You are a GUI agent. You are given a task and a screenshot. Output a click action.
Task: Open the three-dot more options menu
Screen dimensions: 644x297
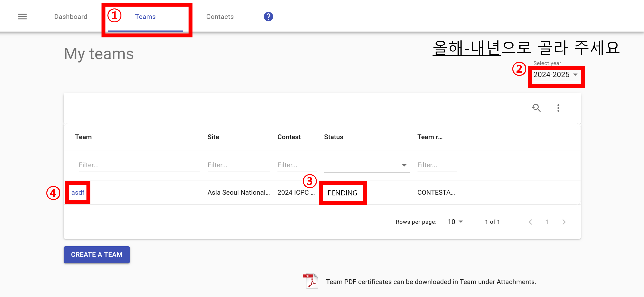pyautogui.click(x=558, y=108)
